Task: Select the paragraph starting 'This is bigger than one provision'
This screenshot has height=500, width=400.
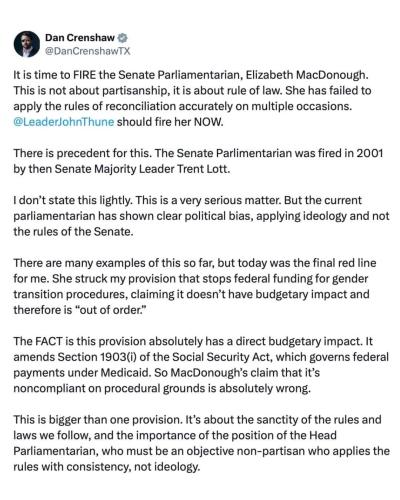Action: point(201,443)
